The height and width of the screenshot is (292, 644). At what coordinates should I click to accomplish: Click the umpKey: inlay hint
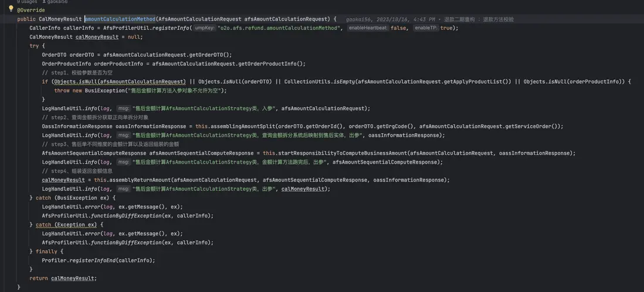tap(205, 28)
